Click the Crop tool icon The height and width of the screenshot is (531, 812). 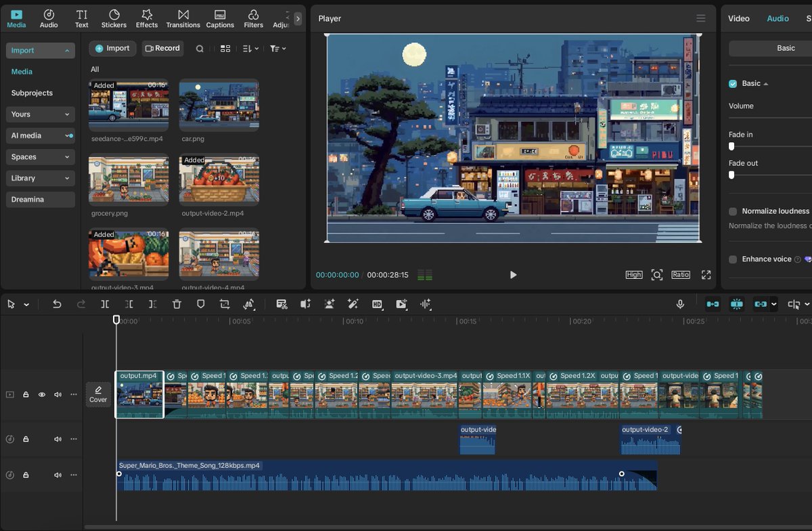[225, 305]
